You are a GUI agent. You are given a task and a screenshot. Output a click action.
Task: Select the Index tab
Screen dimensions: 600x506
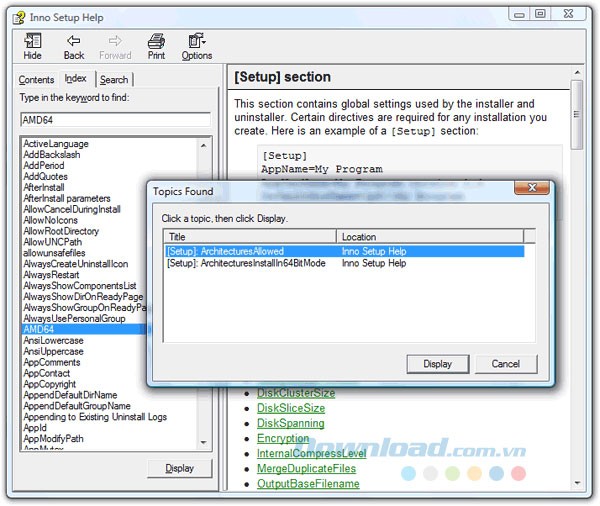point(75,79)
